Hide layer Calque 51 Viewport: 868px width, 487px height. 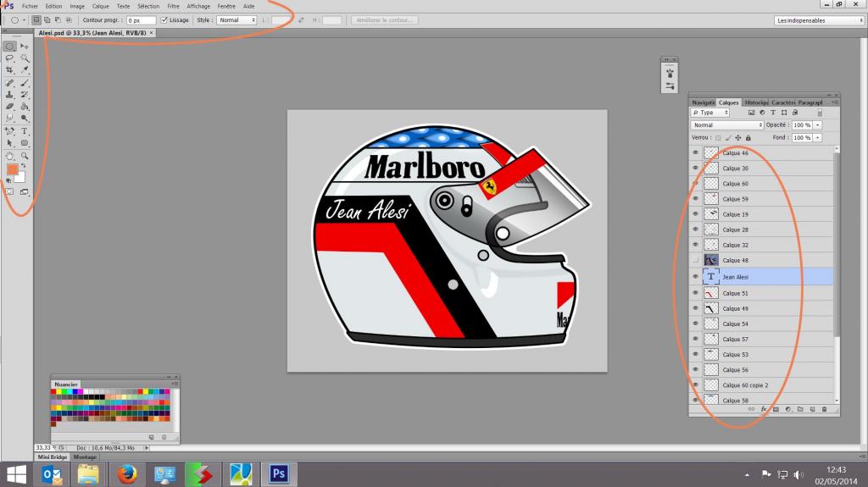click(x=695, y=293)
